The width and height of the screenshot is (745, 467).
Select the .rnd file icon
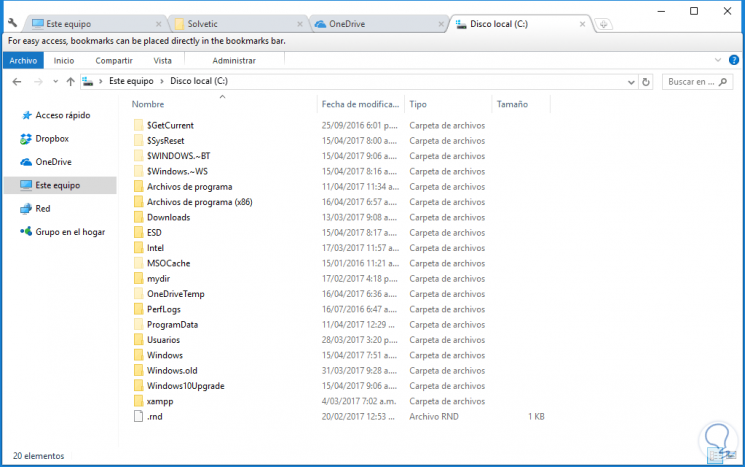pos(138,416)
